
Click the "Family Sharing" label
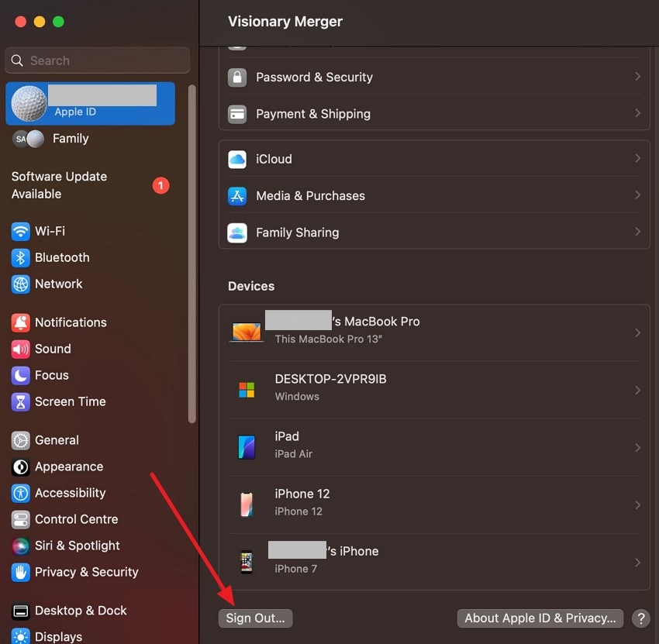coord(298,232)
